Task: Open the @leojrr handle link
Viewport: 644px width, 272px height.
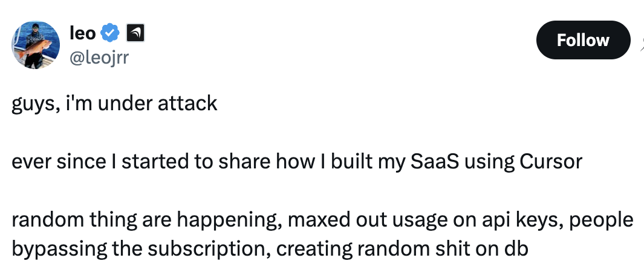Action: pos(100,57)
